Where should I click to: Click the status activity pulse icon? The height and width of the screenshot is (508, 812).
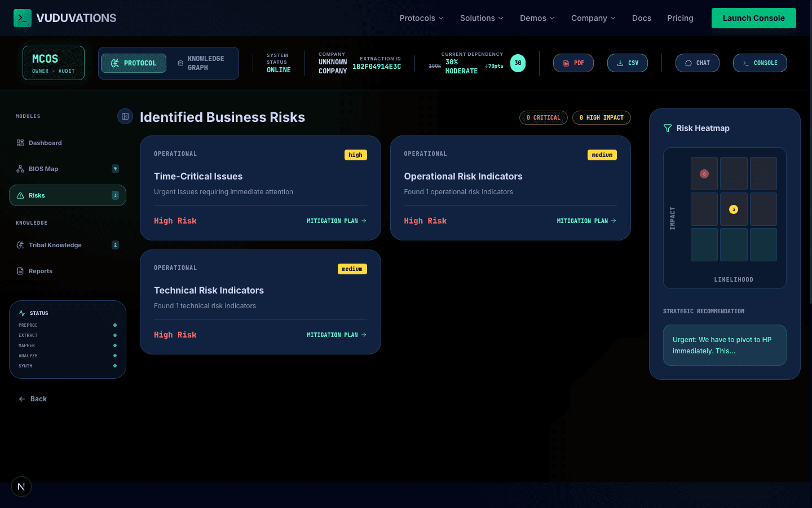(22, 313)
